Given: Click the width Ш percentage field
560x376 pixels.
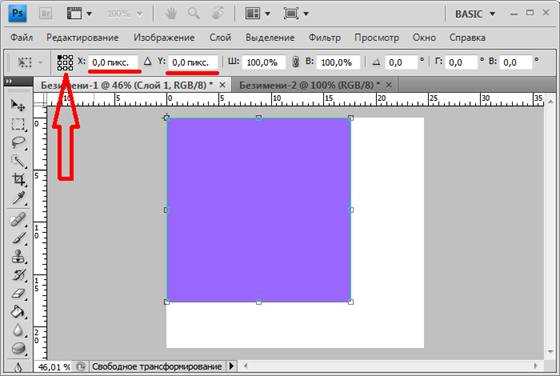Looking at the screenshot, I should (x=264, y=62).
